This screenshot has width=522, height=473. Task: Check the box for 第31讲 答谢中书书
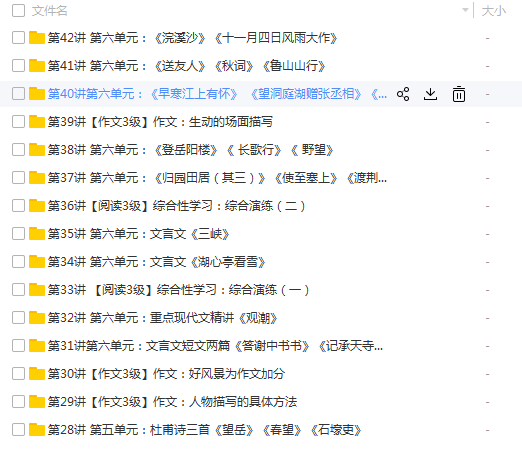click(18, 346)
